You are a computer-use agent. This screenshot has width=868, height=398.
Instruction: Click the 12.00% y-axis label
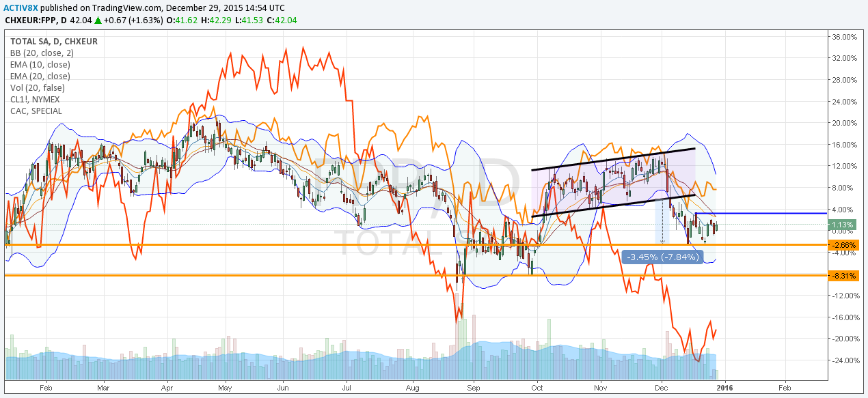coord(843,166)
